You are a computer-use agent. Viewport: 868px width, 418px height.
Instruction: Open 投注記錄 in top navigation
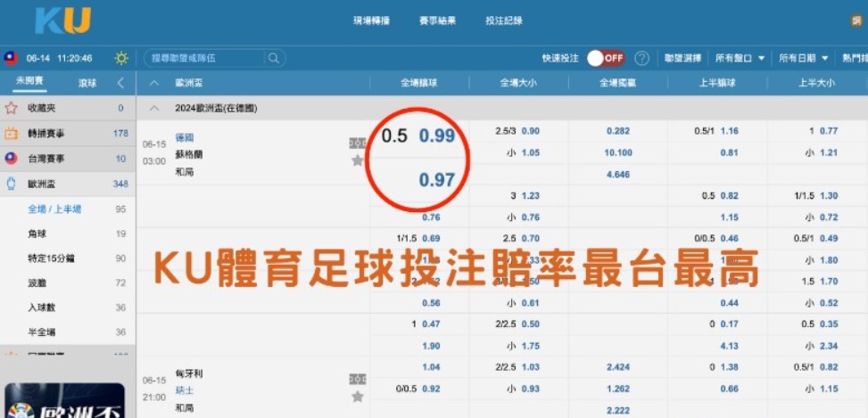coord(504,21)
